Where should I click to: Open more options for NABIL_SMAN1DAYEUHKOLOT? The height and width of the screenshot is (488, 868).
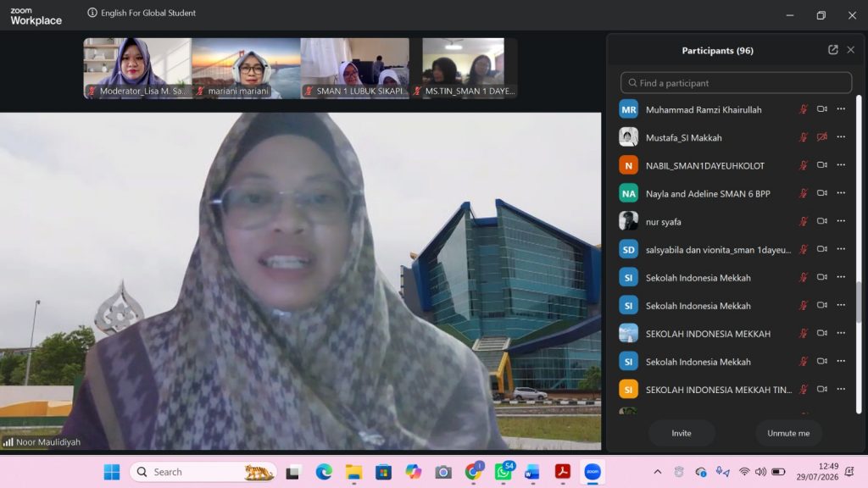click(841, 165)
